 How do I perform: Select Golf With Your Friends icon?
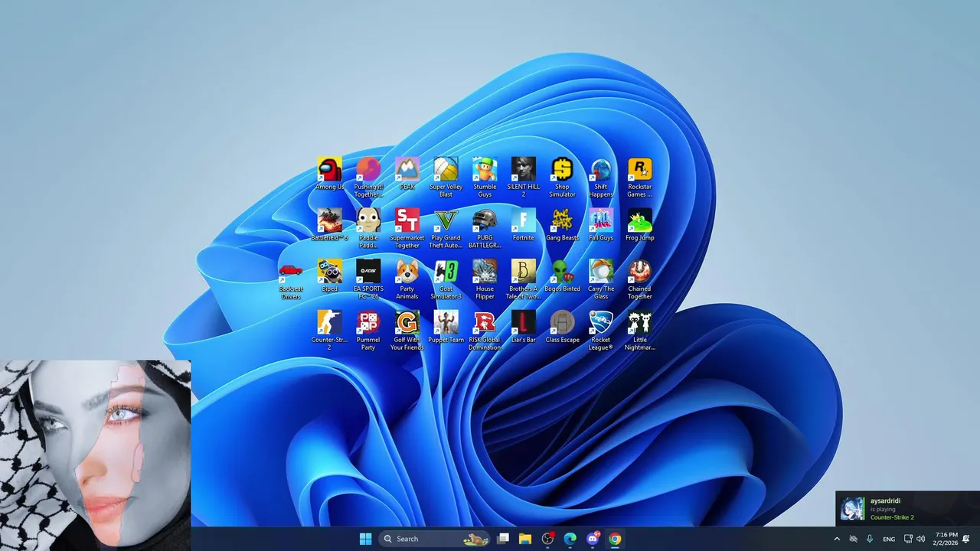click(407, 331)
